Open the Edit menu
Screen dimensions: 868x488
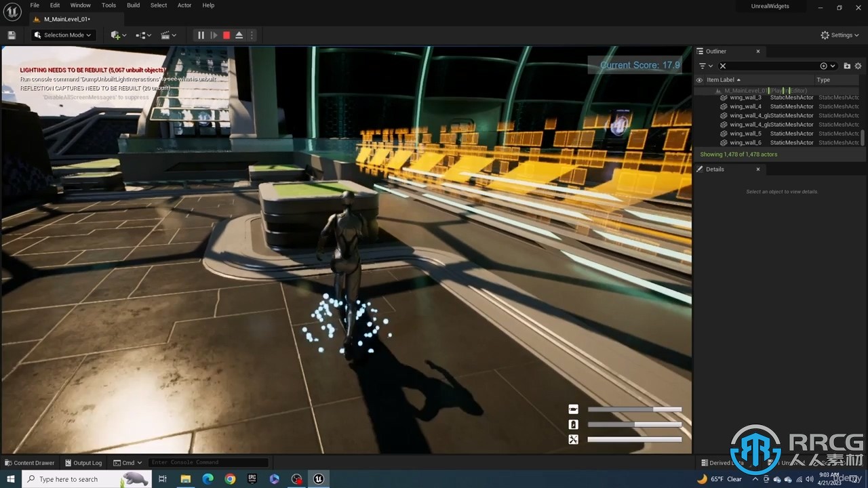click(x=55, y=5)
